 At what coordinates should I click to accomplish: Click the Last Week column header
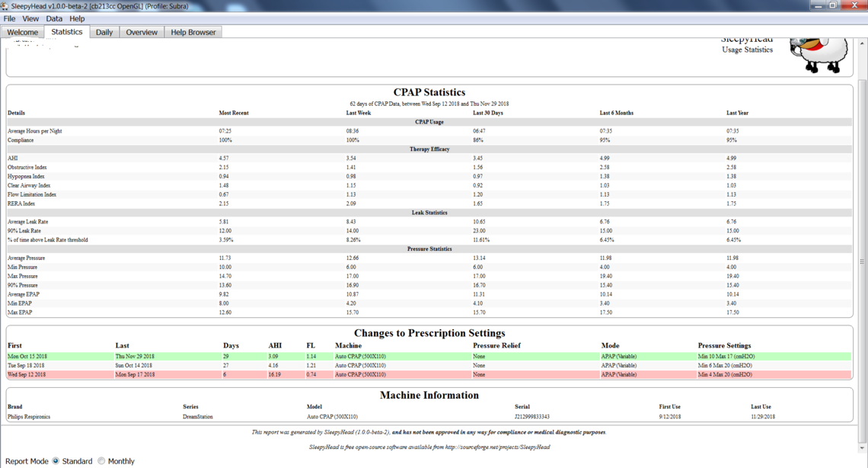(x=358, y=113)
